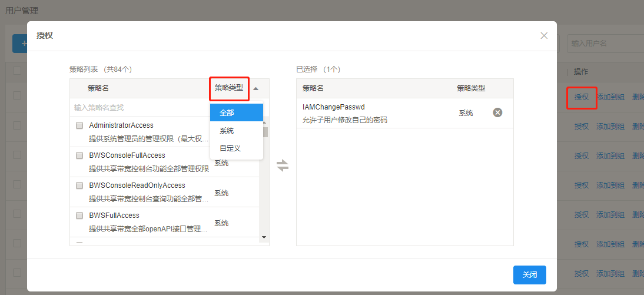
Task: Collapse the 策略类型 dropdown arrow
Action: 255,89
